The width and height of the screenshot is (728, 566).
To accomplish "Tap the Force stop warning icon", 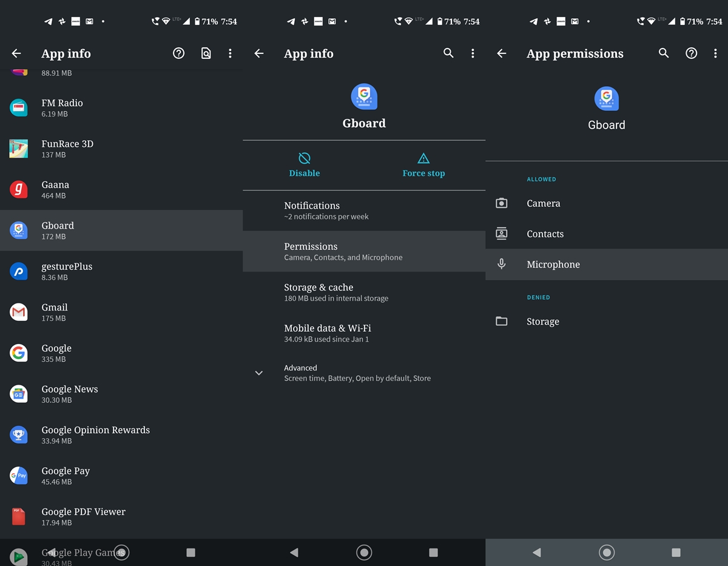I will [423, 158].
